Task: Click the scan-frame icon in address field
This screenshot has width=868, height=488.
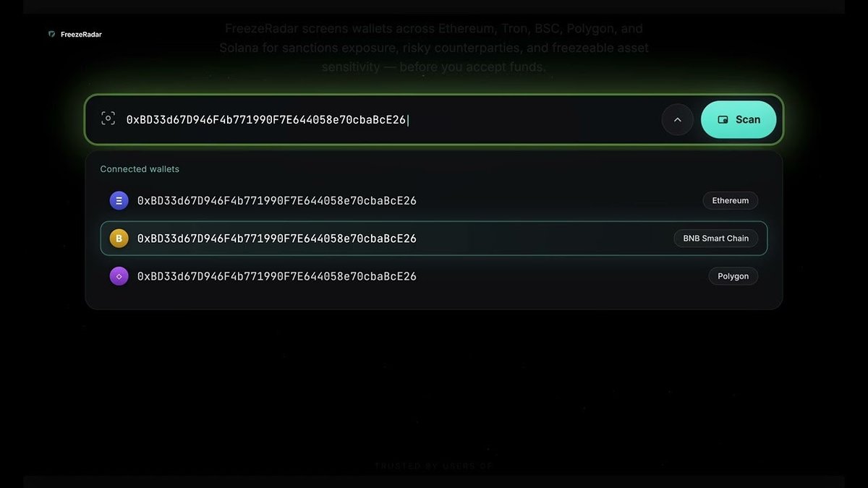Action: click(108, 119)
